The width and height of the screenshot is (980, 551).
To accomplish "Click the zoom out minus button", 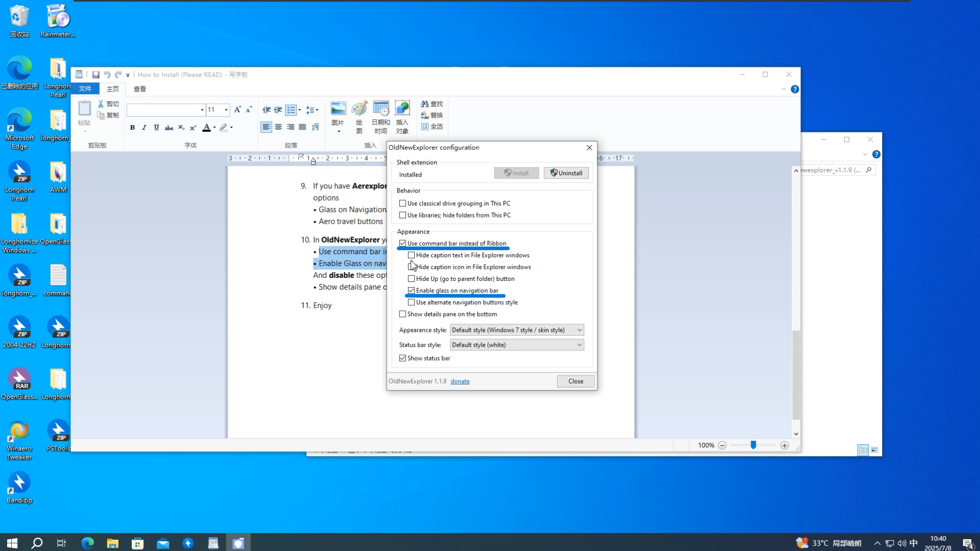I will coord(722,446).
